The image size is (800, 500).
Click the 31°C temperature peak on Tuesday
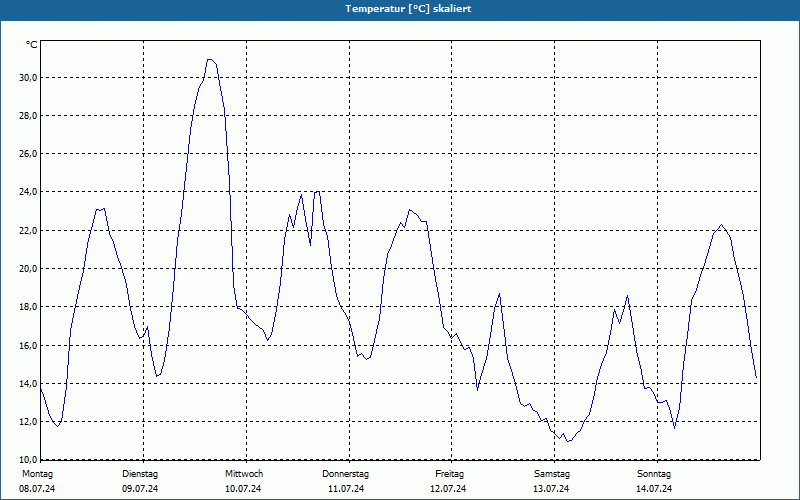[210, 59]
